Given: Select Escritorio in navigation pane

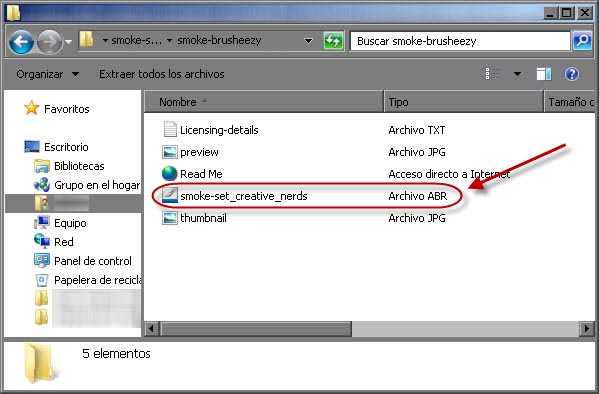Looking at the screenshot, I should coord(66,147).
